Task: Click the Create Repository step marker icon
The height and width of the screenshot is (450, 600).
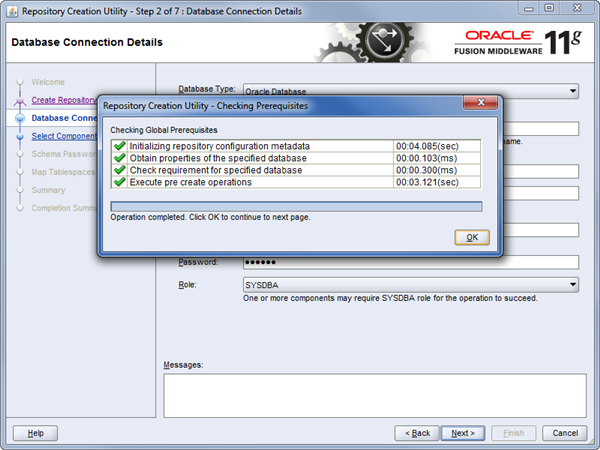Action: (x=20, y=100)
